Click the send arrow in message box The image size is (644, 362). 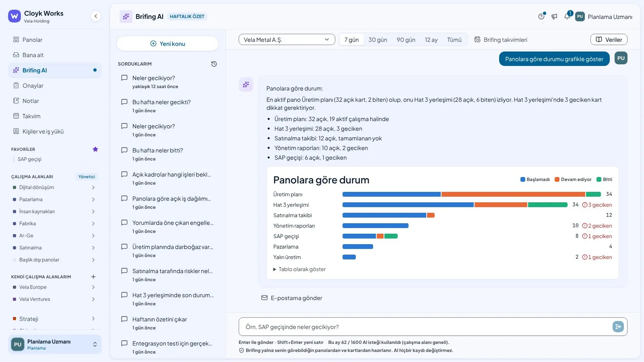click(x=618, y=327)
